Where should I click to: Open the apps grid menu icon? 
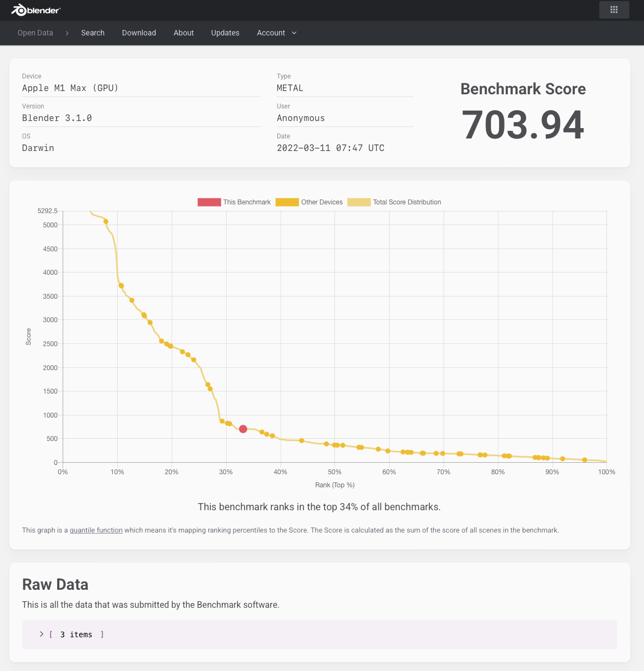click(614, 10)
